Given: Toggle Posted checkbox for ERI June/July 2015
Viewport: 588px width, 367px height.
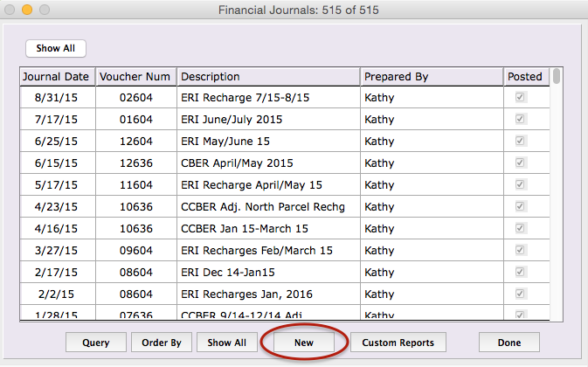Looking at the screenshot, I should (x=522, y=119).
